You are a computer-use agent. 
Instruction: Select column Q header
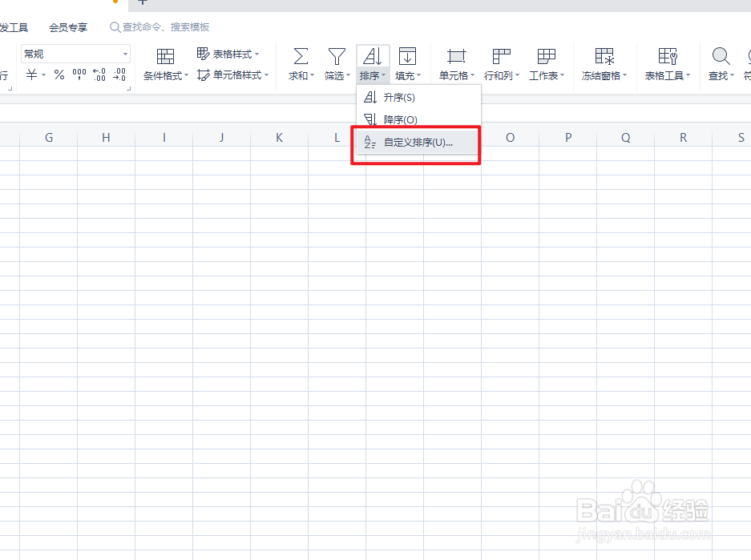tap(625, 138)
